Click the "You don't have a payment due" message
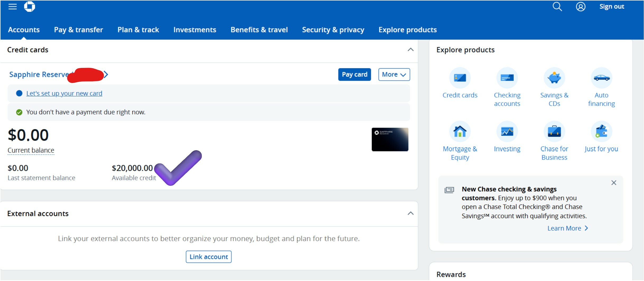Image resolution: width=644 pixels, height=281 pixels. pos(86,112)
